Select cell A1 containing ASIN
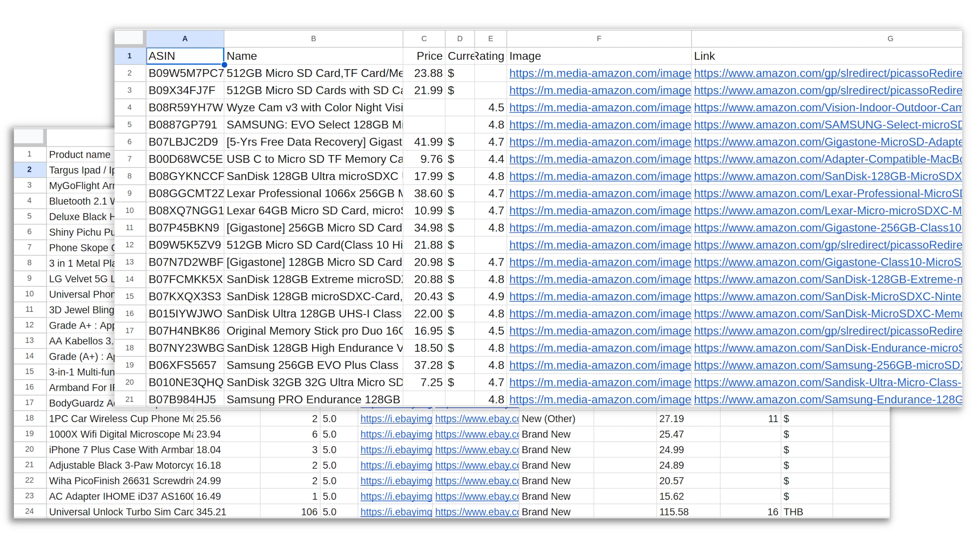The width and height of the screenshot is (980, 533). point(185,56)
